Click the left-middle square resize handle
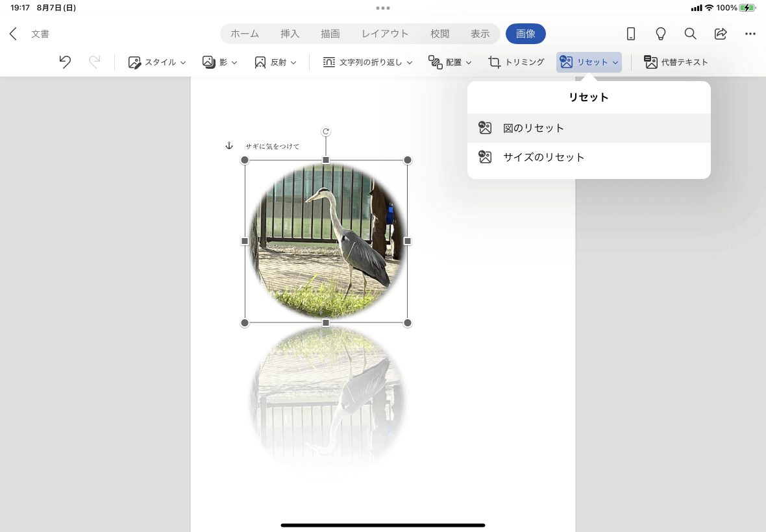The image size is (766, 532). point(245,241)
